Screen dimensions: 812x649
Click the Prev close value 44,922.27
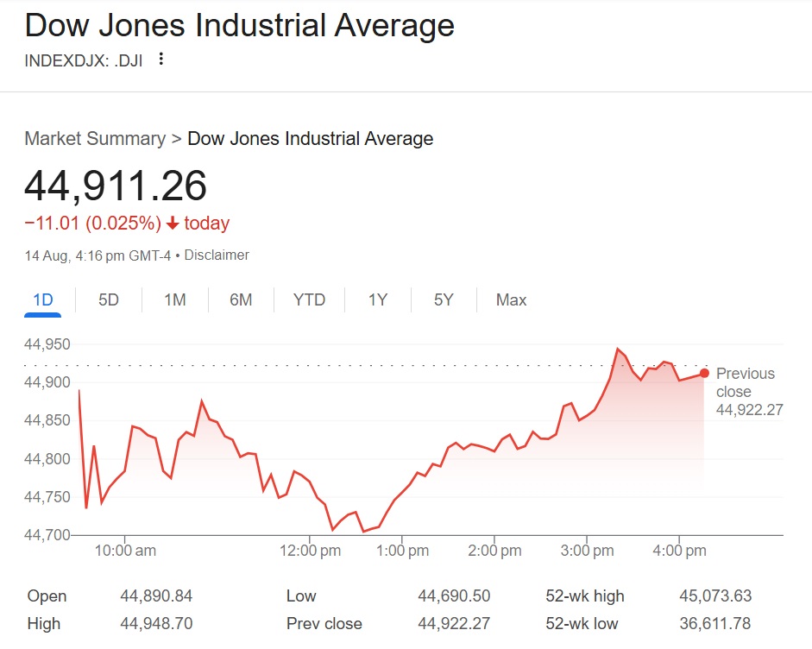coord(455,623)
